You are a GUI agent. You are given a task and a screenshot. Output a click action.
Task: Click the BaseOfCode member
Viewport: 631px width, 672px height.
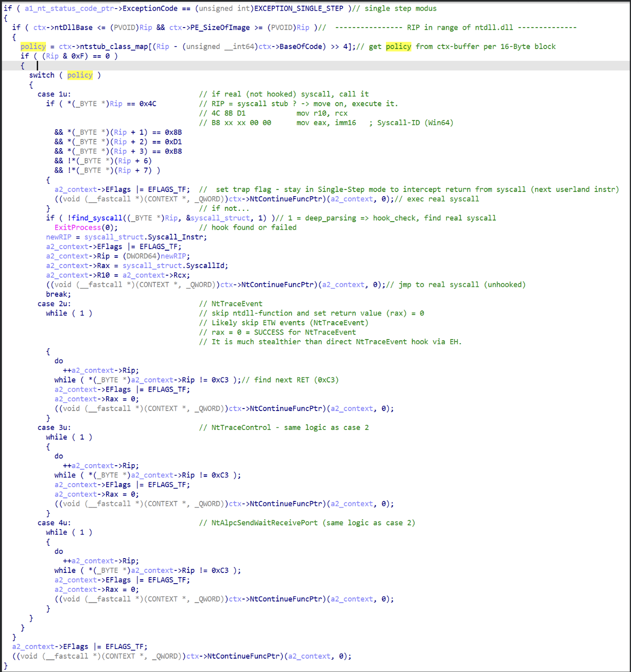301,46
